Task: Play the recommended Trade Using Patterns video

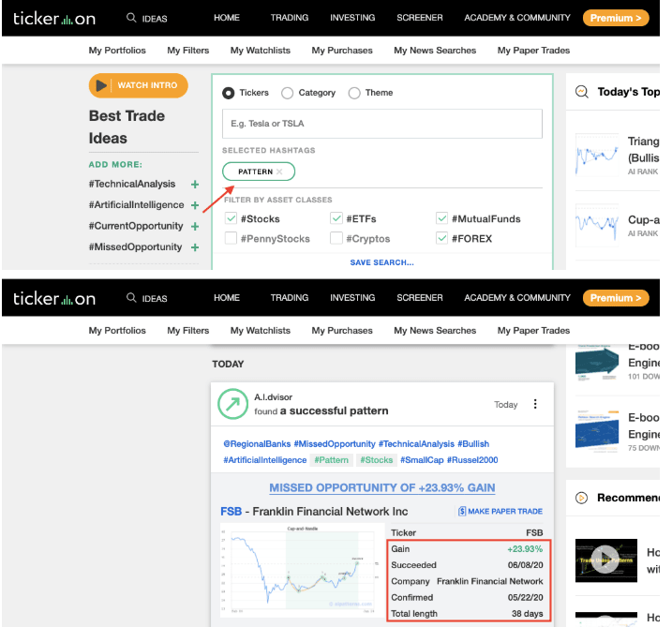Action: click(605, 560)
